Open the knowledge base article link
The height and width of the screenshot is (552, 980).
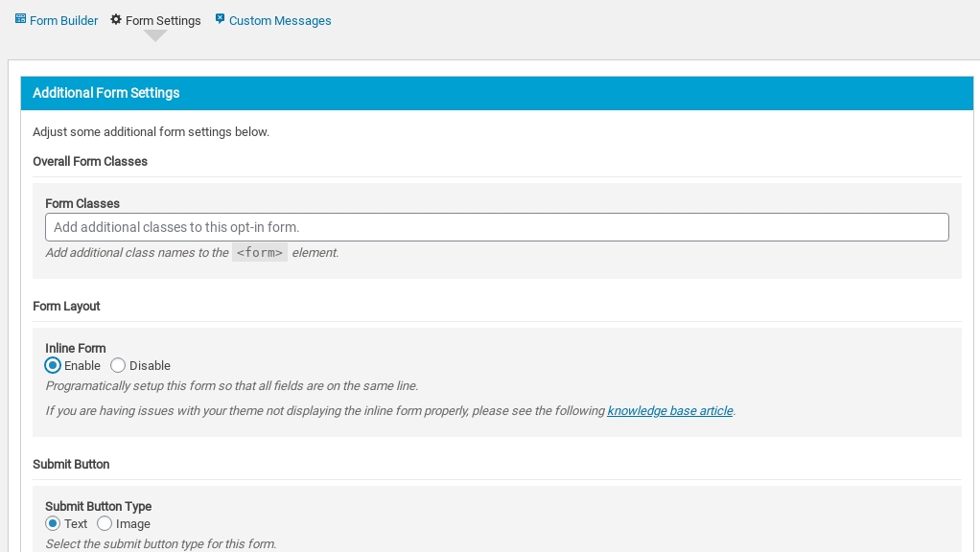(669, 410)
